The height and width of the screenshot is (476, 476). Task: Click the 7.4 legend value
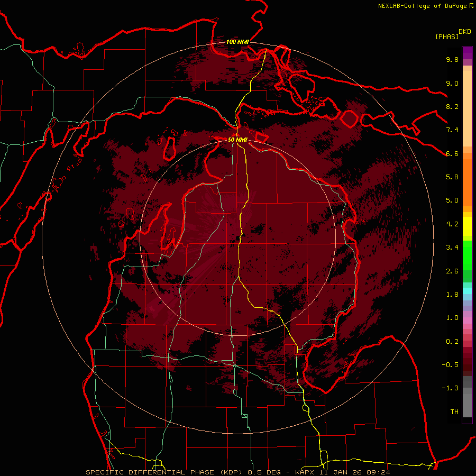452,130
